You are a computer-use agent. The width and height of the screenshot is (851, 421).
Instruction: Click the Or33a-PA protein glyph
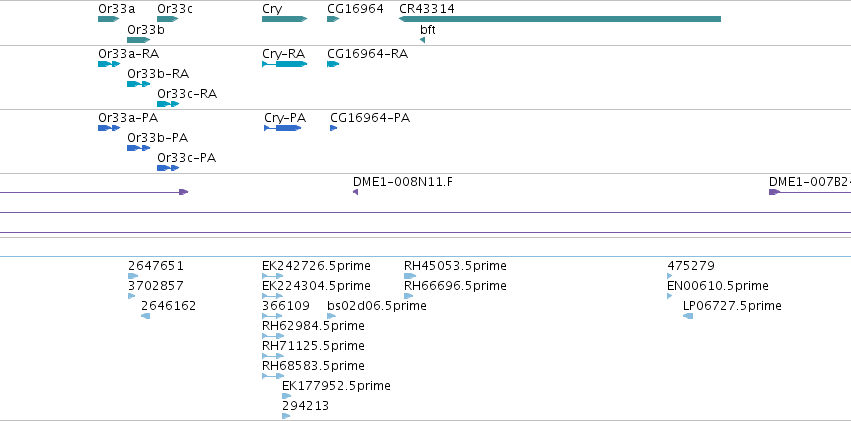pyautogui.click(x=109, y=128)
